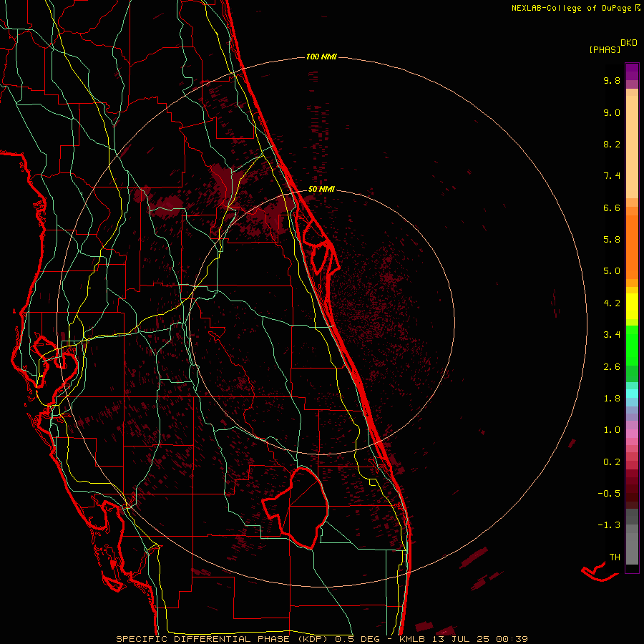Click the 7.4 scale value
Viewport: 644px width, 644px height.
pos(612,176)
